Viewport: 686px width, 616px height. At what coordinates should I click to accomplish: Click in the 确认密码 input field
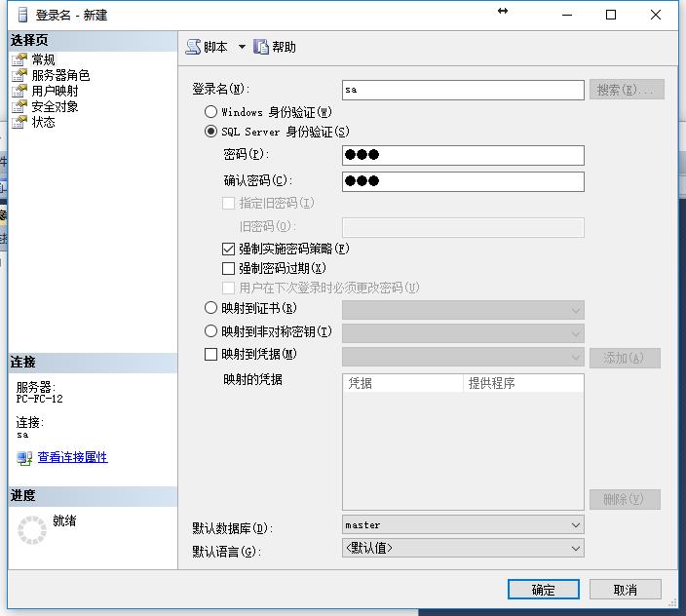tap(463, 181)
